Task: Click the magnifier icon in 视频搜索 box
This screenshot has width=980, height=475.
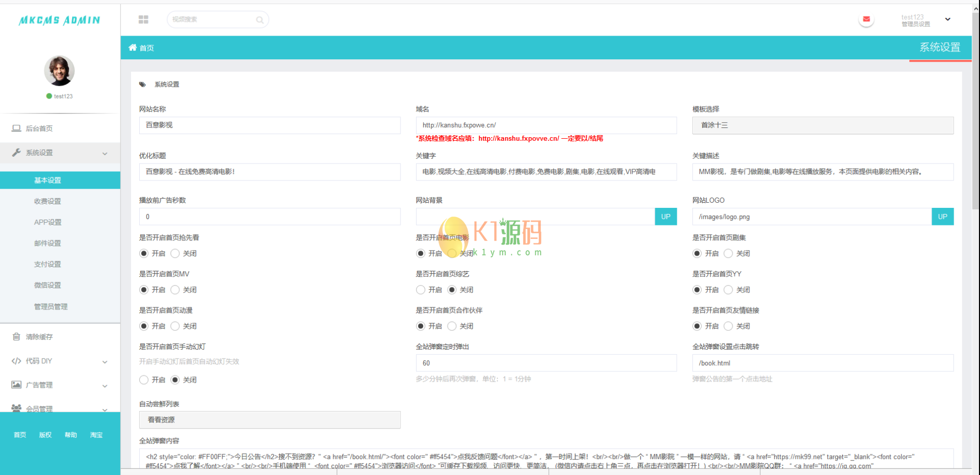Action: pos(259,19)
